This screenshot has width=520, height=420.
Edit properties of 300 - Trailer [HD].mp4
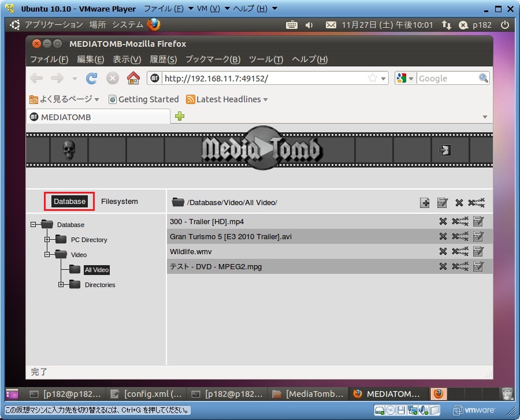478,221
